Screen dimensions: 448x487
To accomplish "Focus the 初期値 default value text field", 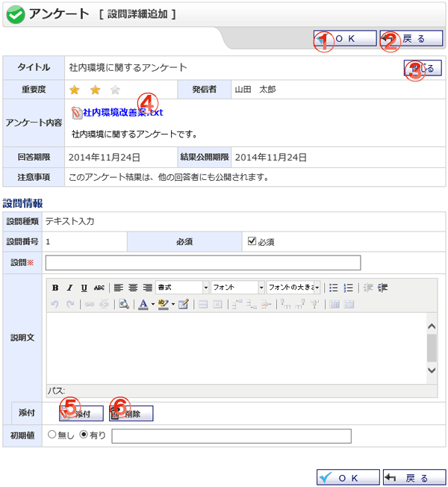I will click(231, 436).
